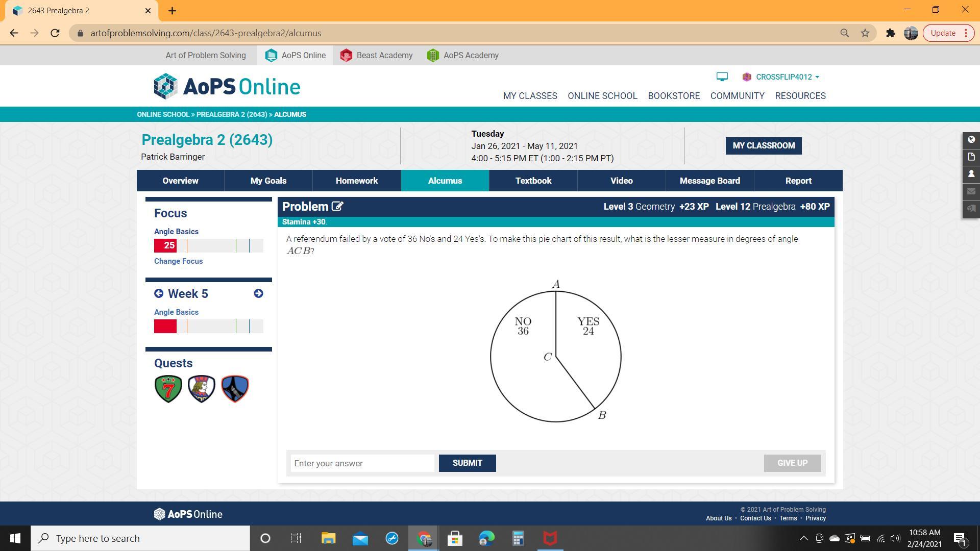
Task: Click the Enter your answer field
Action: click(362, 463)
